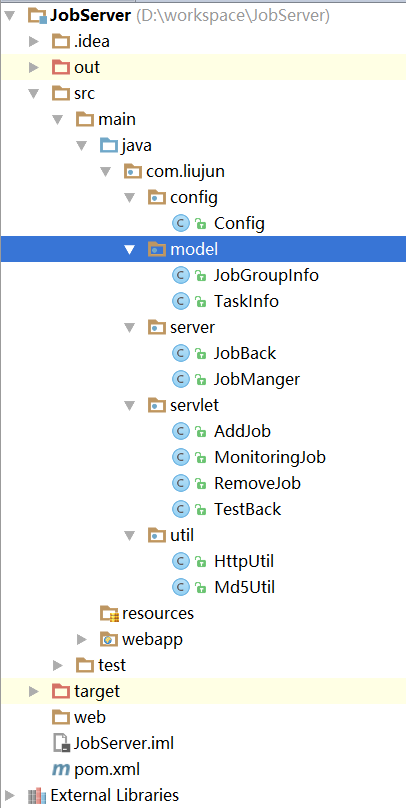Click the com.liujun package icon
Viewport: 406px width, 808px height.
click(133, 172)
